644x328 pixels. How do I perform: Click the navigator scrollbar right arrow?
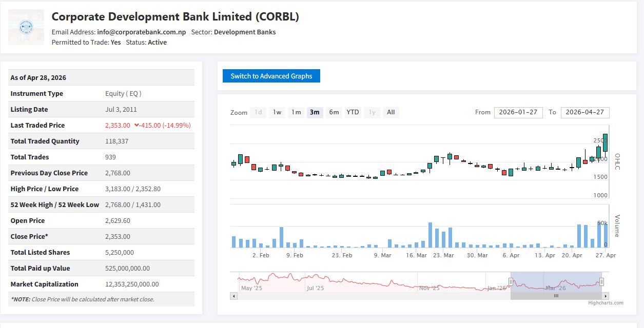(606, 296)
